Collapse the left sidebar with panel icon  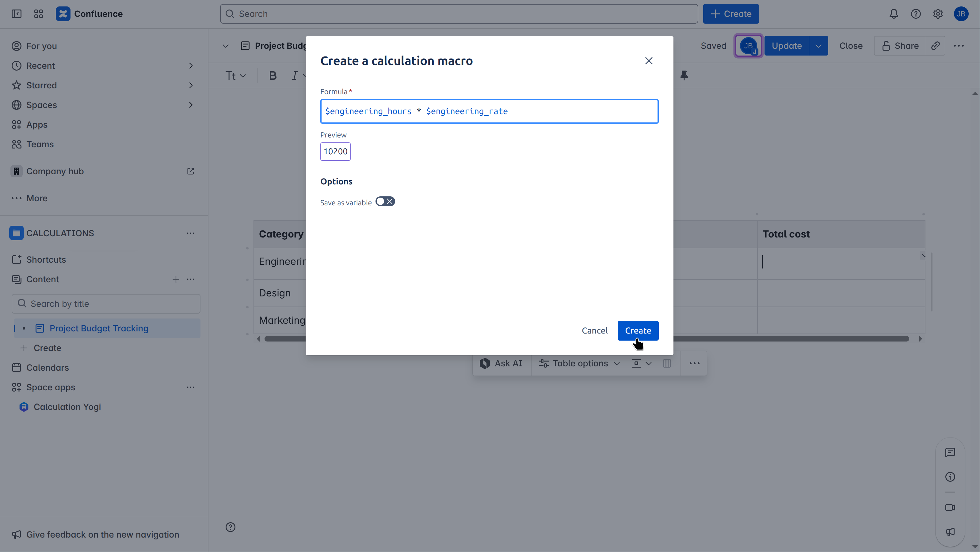(17, 14)
